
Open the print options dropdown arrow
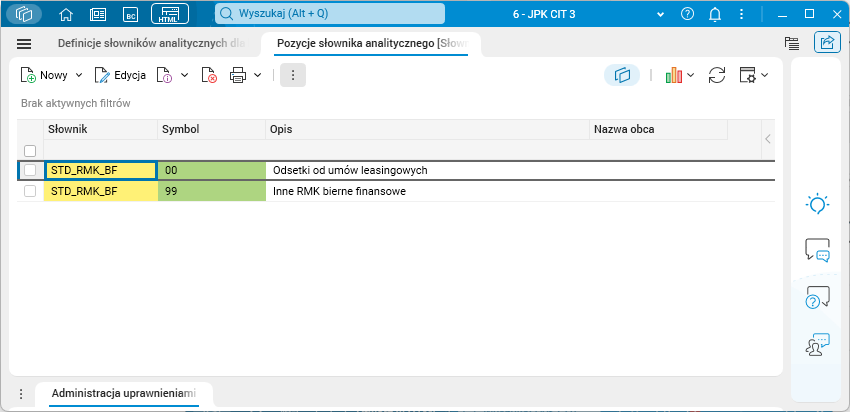point(258,75)
